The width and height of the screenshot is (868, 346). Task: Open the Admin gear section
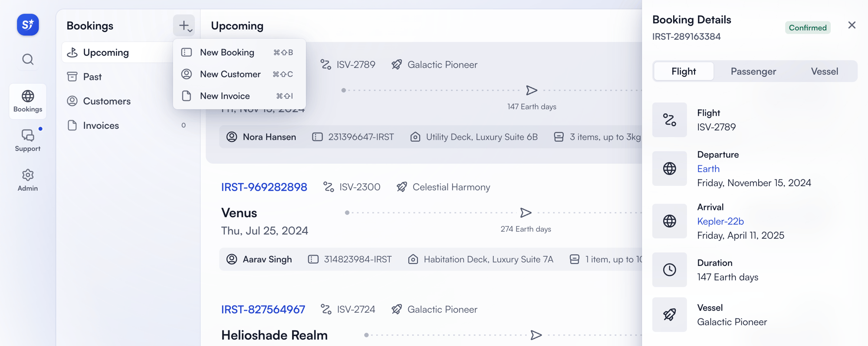[x=28, y=180]
